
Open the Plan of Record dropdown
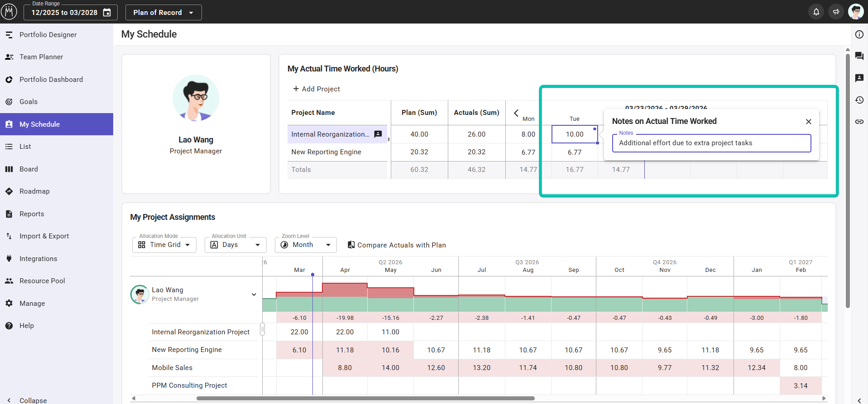[163, 13]
